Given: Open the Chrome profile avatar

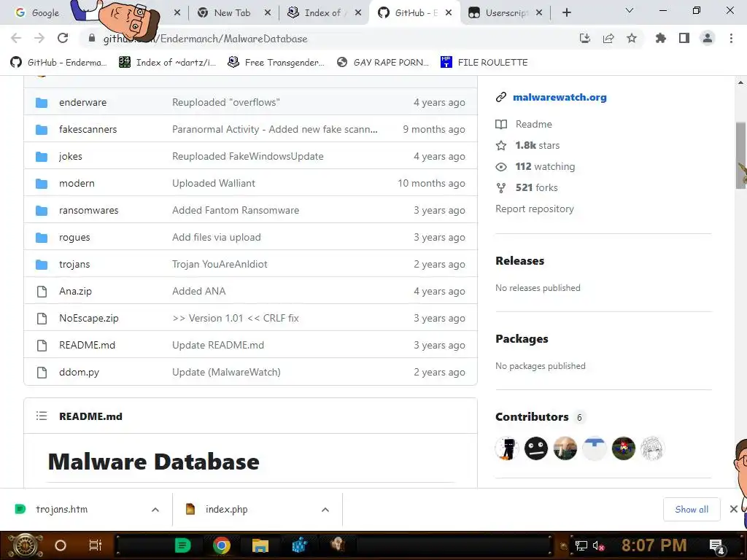Looking at the screenshot, I should 708,38.
